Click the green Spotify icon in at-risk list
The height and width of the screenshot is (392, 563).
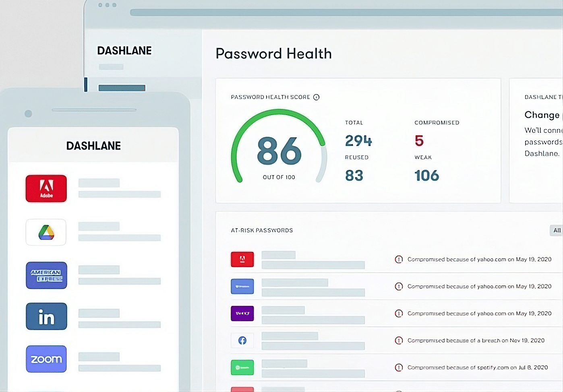[242, 367]
